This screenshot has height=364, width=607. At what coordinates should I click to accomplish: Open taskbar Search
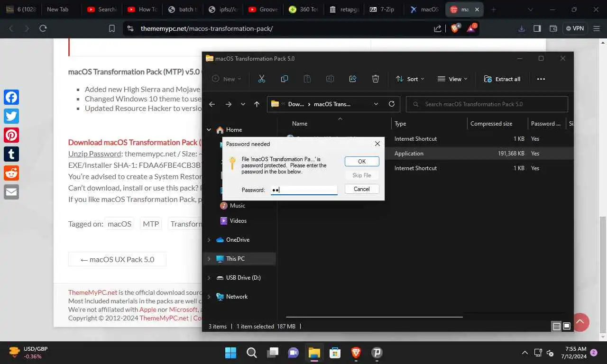(x=251, y=353)
